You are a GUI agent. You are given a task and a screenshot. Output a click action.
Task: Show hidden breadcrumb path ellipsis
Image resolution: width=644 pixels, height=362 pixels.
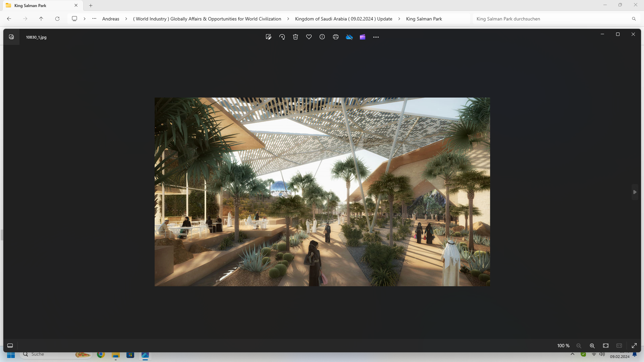pos(94,19)
